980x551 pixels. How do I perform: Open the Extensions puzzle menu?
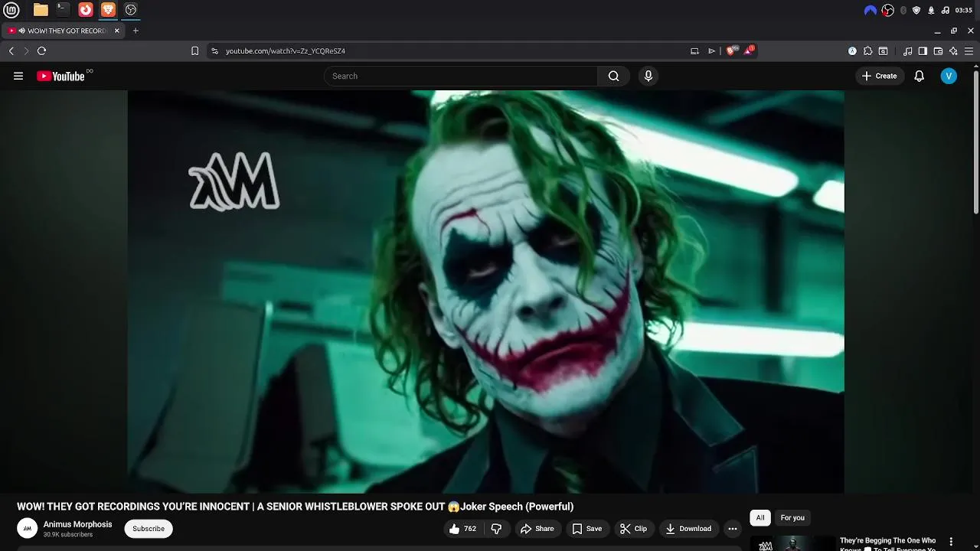867,51
